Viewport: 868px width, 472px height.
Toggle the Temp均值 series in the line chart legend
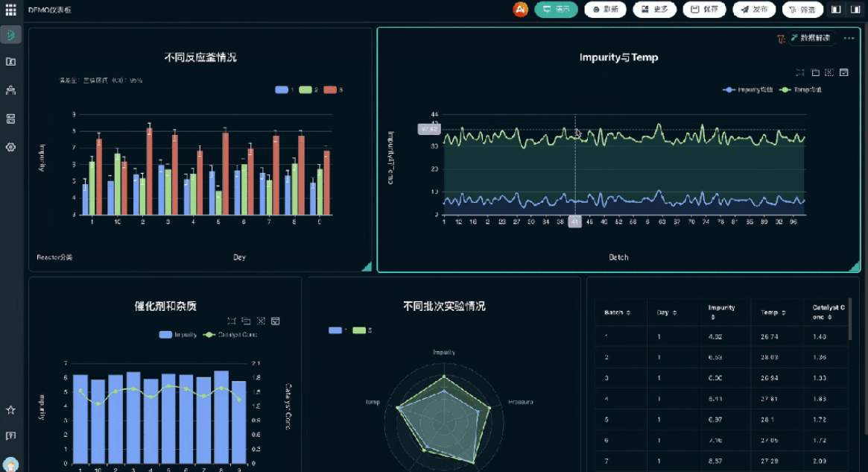coord(800,89)
